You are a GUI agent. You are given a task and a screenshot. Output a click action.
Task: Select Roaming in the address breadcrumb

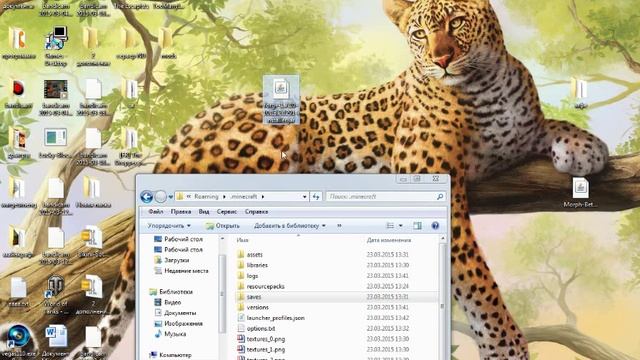coord(206,197)
